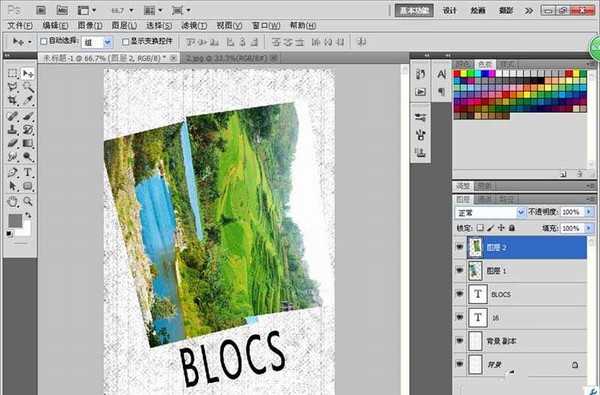Select the Horizontal Type tool

click(28, 172)
